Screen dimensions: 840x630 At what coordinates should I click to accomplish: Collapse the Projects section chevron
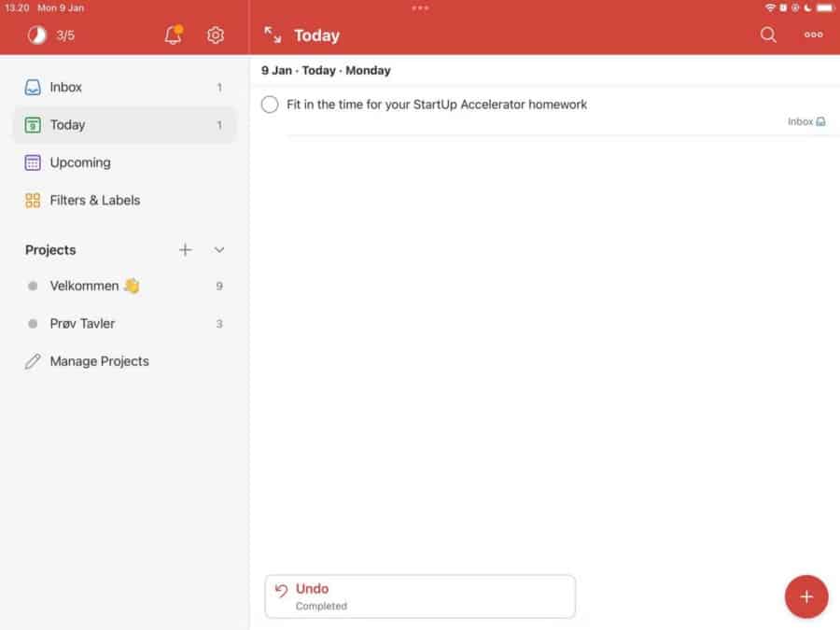tap(219, 249)
